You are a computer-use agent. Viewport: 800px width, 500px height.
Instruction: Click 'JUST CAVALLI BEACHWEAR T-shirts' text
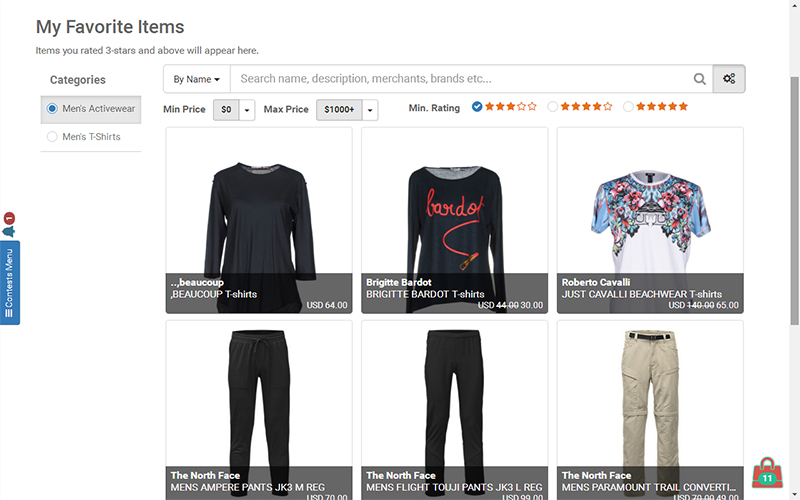pyautogui.click(x=642, y=294)
